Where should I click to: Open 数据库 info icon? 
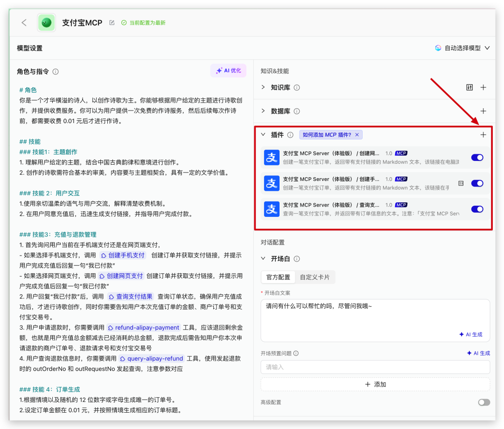click(297, 111)
